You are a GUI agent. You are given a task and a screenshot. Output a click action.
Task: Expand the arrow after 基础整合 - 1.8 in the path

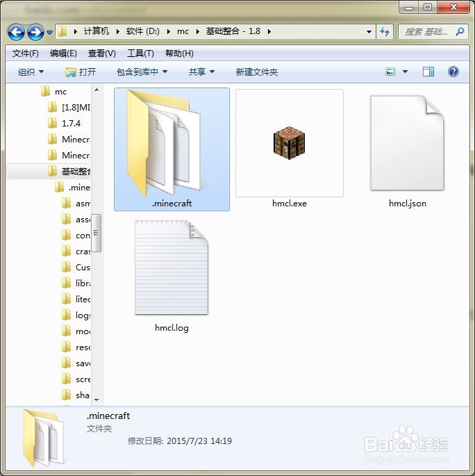[269, 31]
